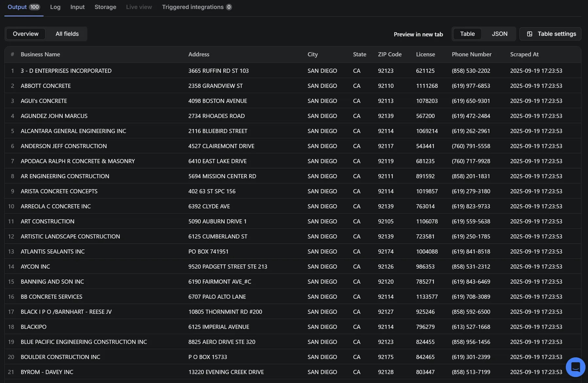Select phone number (619) 650-9301

(x=471, y=101)
